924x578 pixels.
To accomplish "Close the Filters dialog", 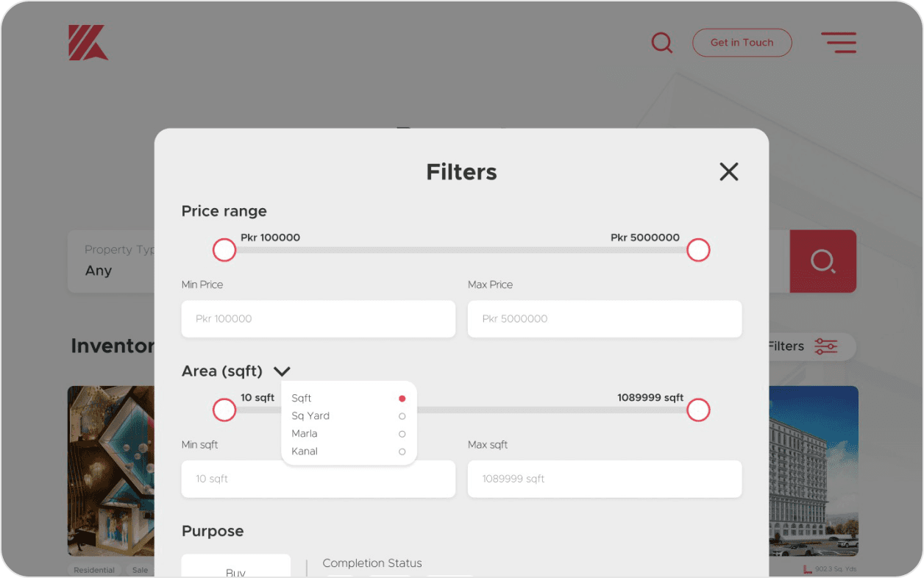I will tap(728, 172).
